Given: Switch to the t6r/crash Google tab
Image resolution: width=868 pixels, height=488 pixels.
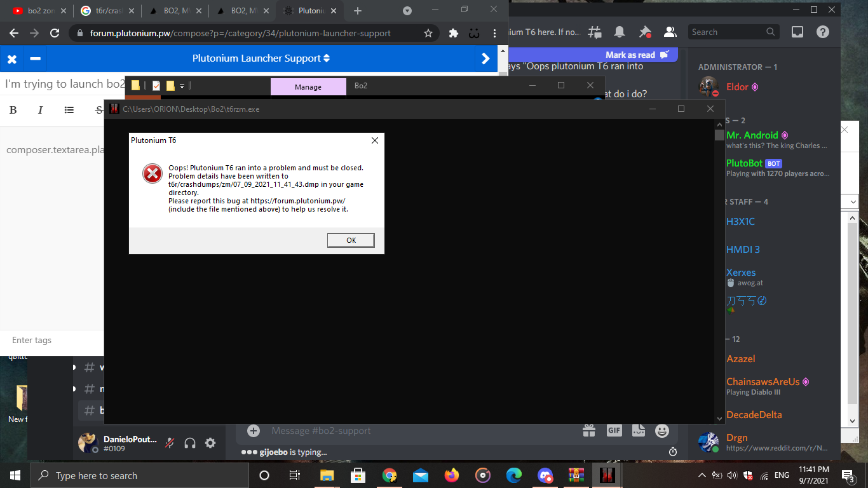Looking at the screenshot, I should (108, 11).
